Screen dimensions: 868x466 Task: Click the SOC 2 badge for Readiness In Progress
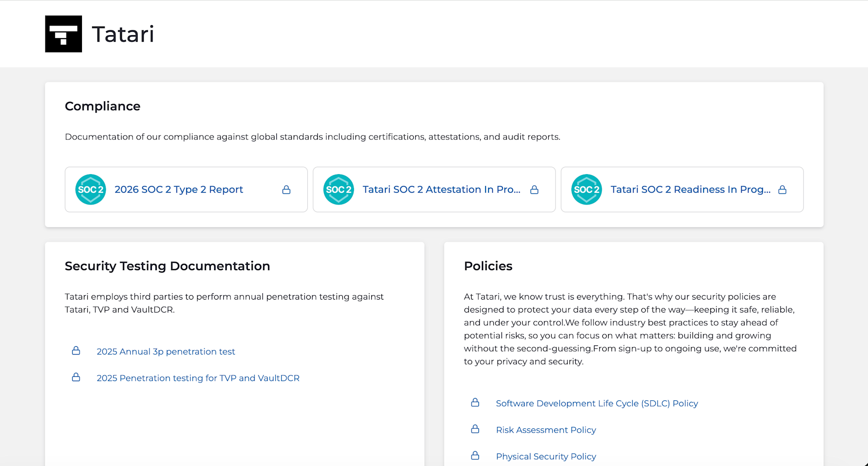tap(586, 190)
